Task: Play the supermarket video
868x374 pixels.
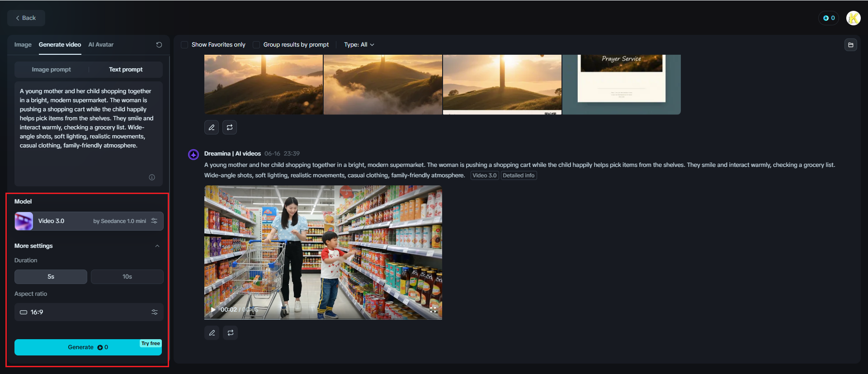Action: point(212,310)
